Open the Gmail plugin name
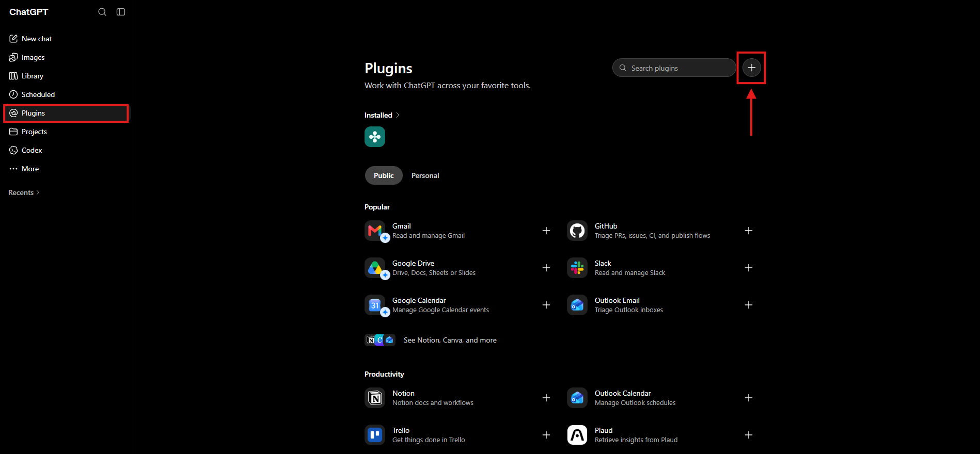Image resolution: width=980 pixels, height=454 pixels. pos(402,226)
